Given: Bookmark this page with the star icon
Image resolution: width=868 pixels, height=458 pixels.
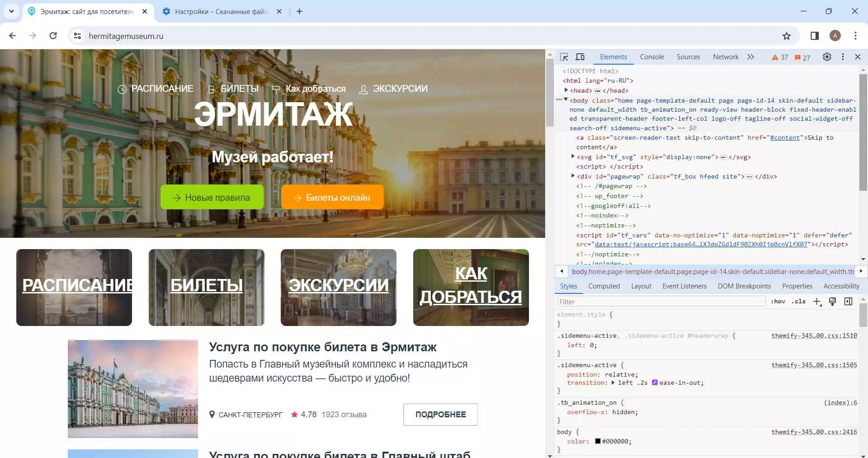Looking at the screenshot, I should [787, 36].
